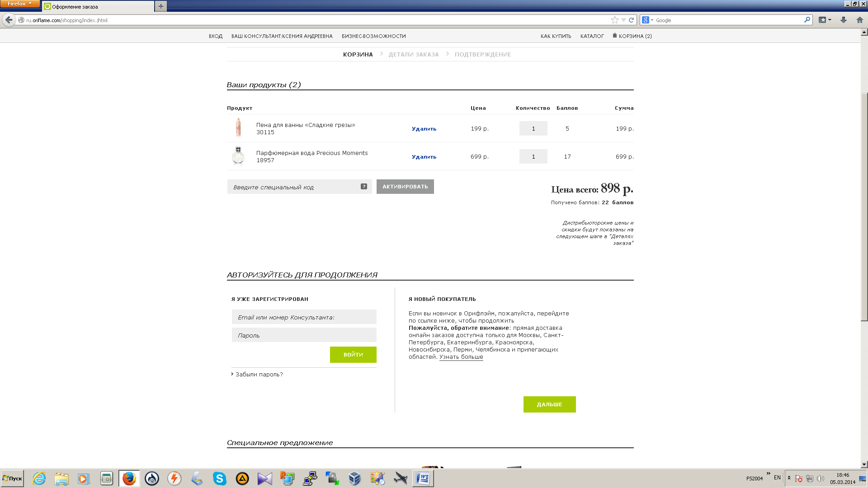The image size is (868, 488).
Task: Click the scrollbar up arrow
Action: [x=864, y=32]
